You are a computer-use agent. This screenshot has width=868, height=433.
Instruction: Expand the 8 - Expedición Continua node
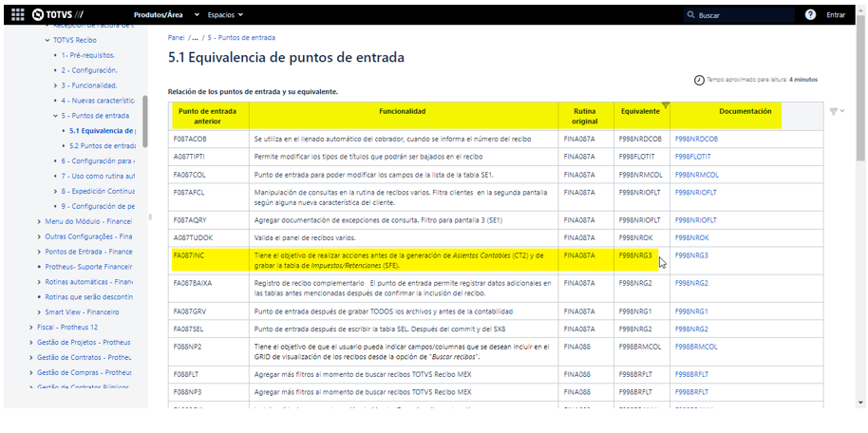pos(55,192)
